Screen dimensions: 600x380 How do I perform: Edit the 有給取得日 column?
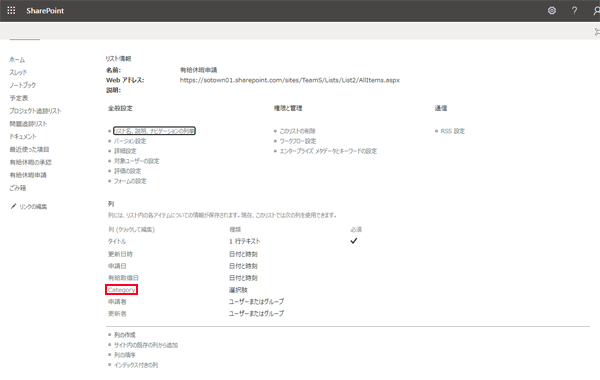pos(123,278)
